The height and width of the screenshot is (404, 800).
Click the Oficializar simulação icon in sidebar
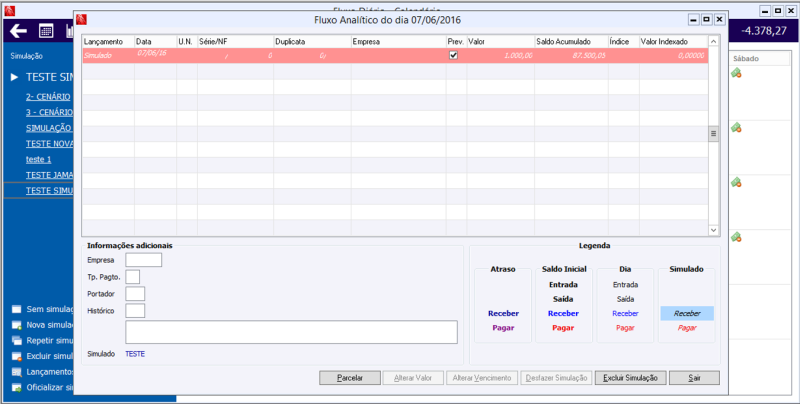coord(17,388)
